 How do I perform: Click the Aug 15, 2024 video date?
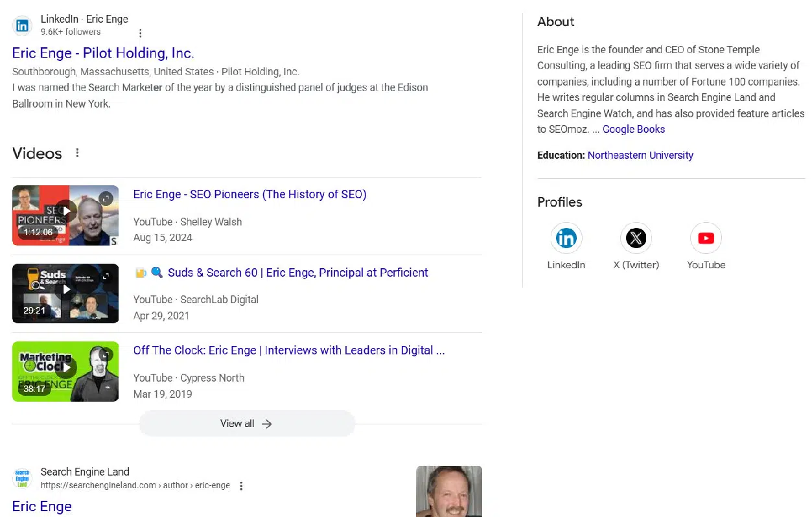(163, 238)
